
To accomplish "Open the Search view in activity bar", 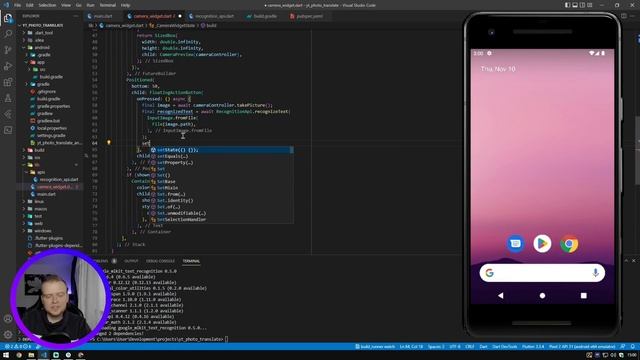I will click(x=8, y=34).
